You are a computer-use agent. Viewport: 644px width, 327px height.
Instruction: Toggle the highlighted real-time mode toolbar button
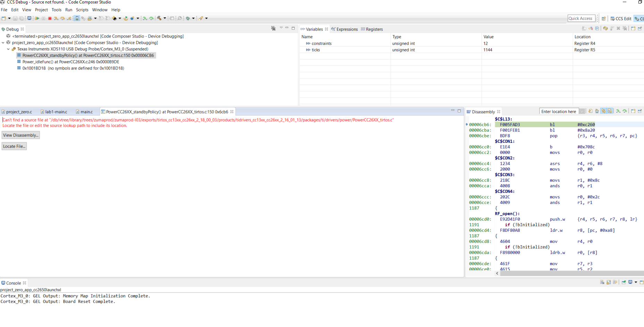pyautogui.click(x=77, y=18)
